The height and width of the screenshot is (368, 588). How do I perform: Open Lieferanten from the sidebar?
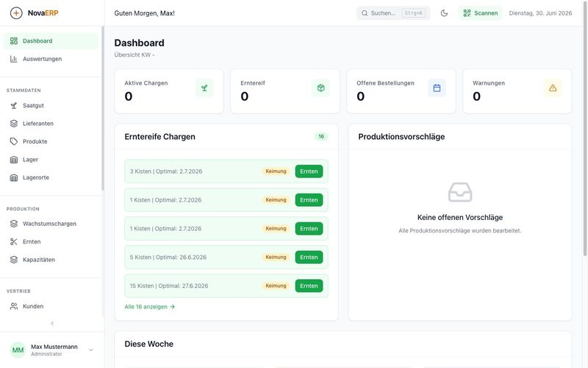(x=51, y=124)
